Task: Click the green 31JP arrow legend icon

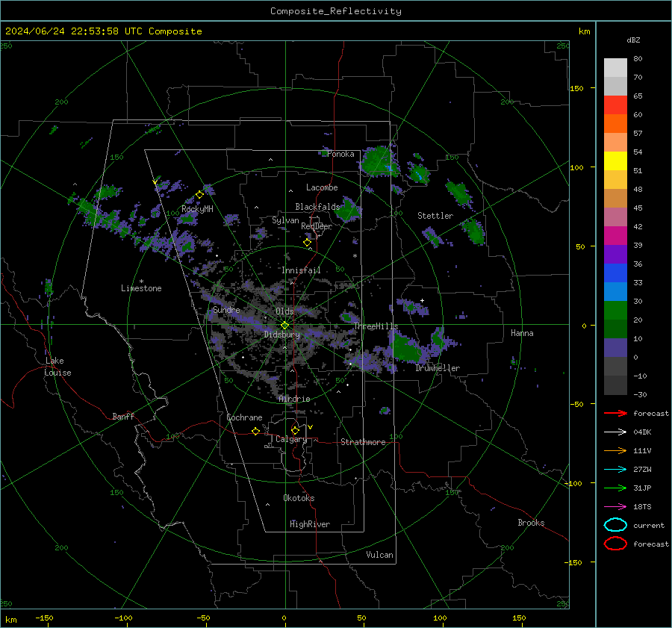Action: 615,488
